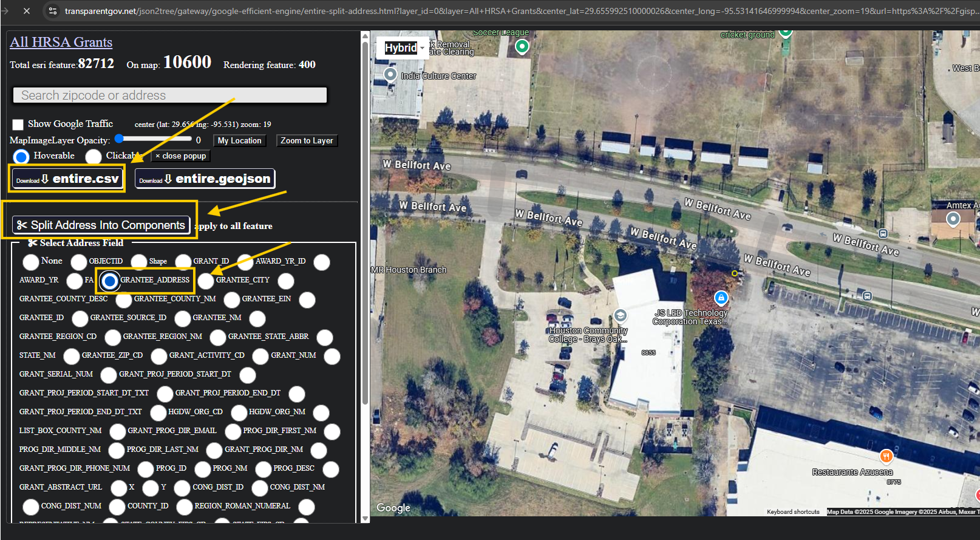980x540 pixels.
Task: Select the GRANT_PROG_DIR_NM radio button
Action: tap(214, 451)
